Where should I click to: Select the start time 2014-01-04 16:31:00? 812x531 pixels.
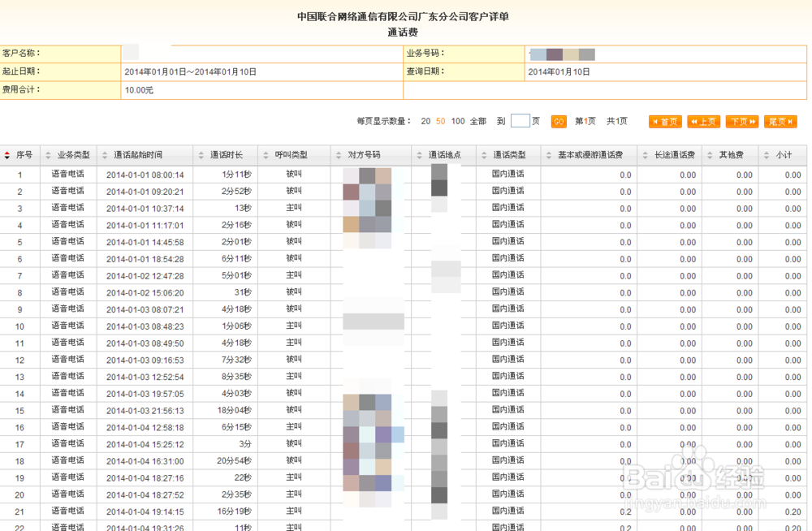click(x=145, y=461)
